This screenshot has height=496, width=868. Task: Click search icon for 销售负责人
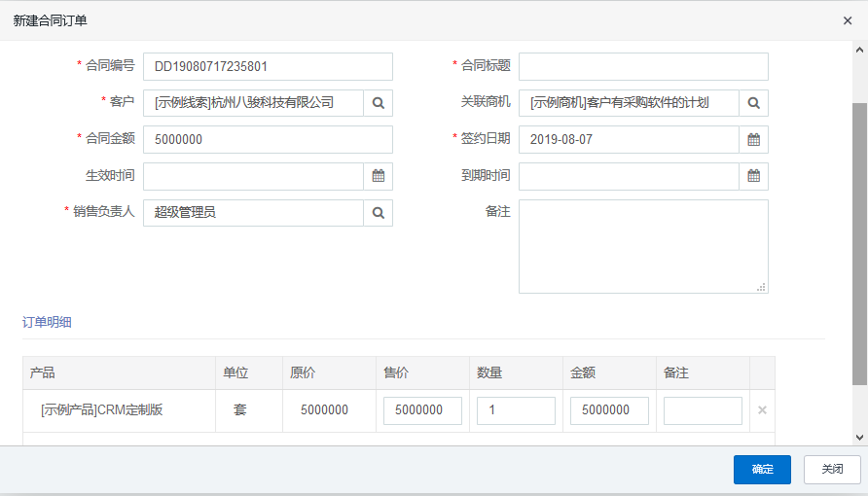379,213
